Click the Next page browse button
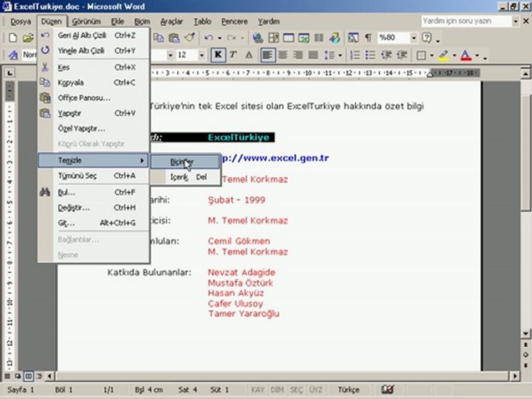 pos(525,365)
